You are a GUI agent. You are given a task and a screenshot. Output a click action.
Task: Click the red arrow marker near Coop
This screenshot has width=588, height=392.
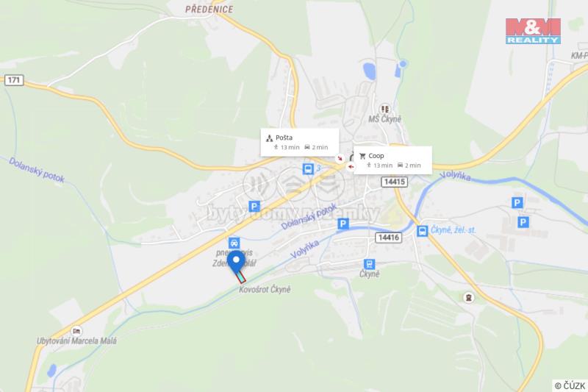tap(351, 166)
